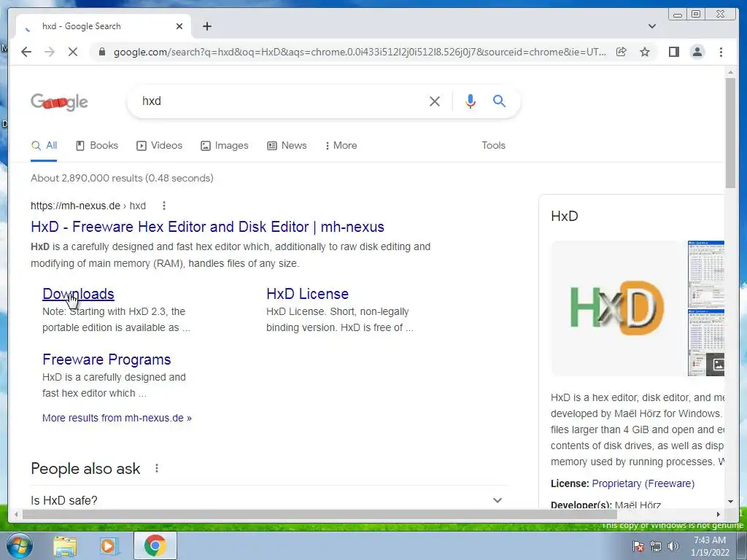This screenshot has width=747, height=560.
Task: Click the horizontal scrollbar thumb
Action: pos(320,514)
